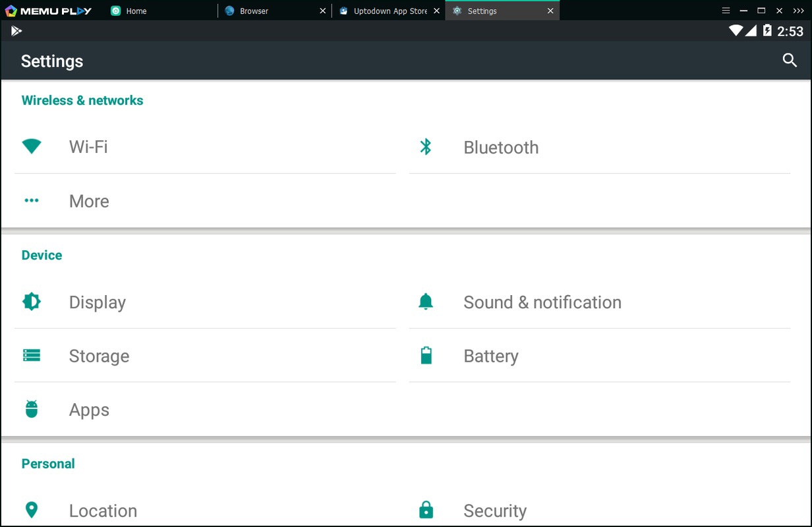Click the Device section heading
The image size is (812, 527).
[x=42, y=255]
